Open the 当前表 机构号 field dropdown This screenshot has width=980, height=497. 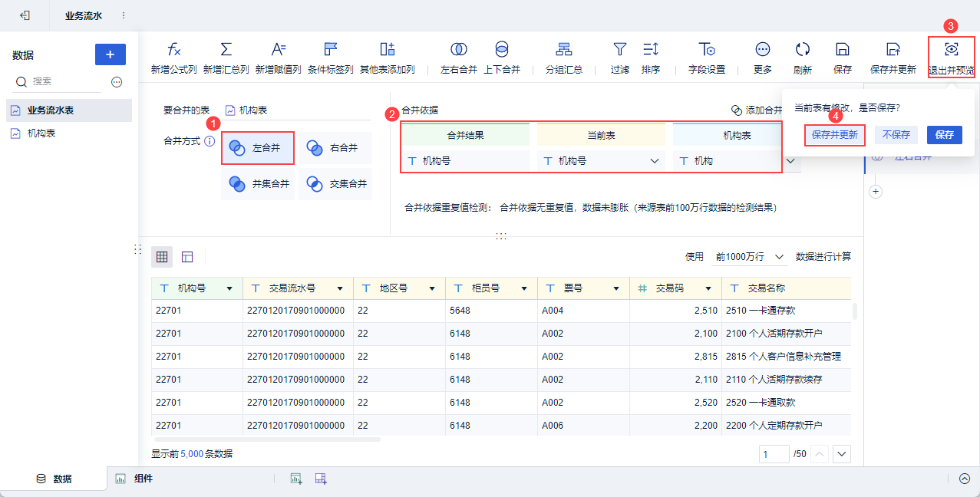(x=655, y=161)
